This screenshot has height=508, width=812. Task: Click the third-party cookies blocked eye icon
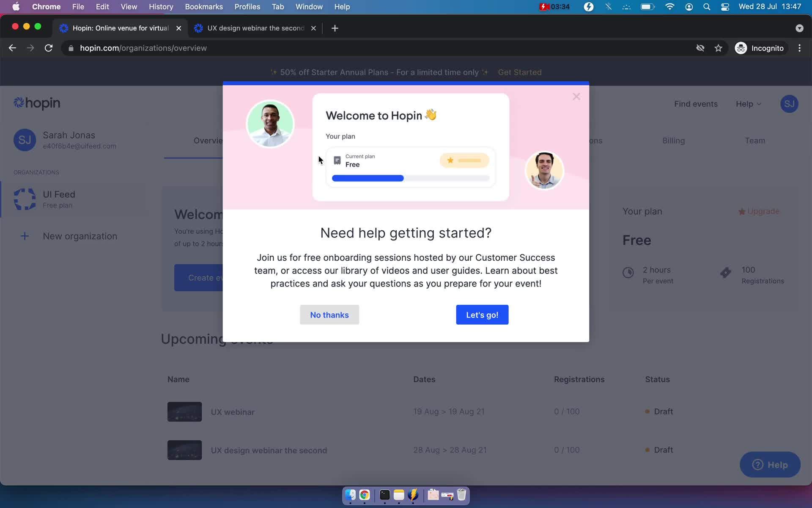tap(700, 48)
